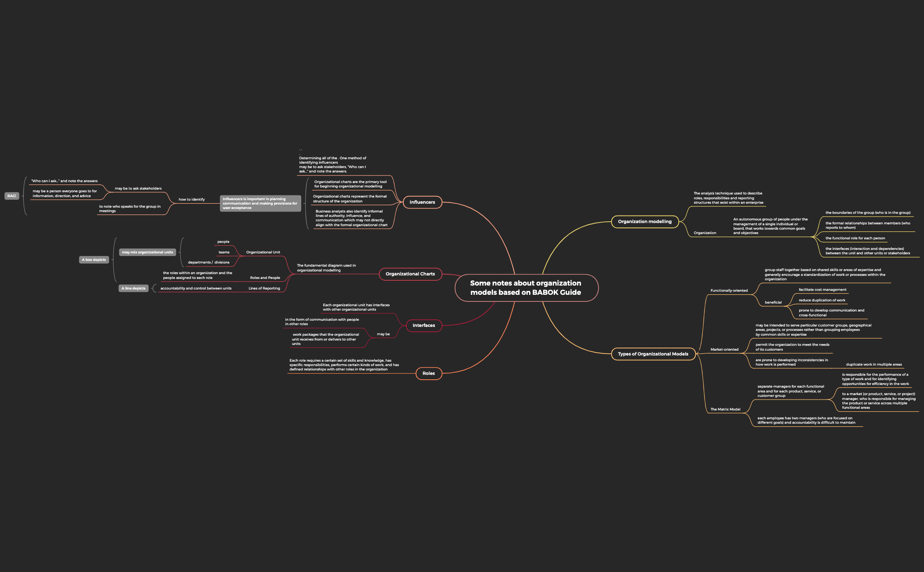Click the "Influencers" topic node
924x572 pixels.
tap(422, 202)
